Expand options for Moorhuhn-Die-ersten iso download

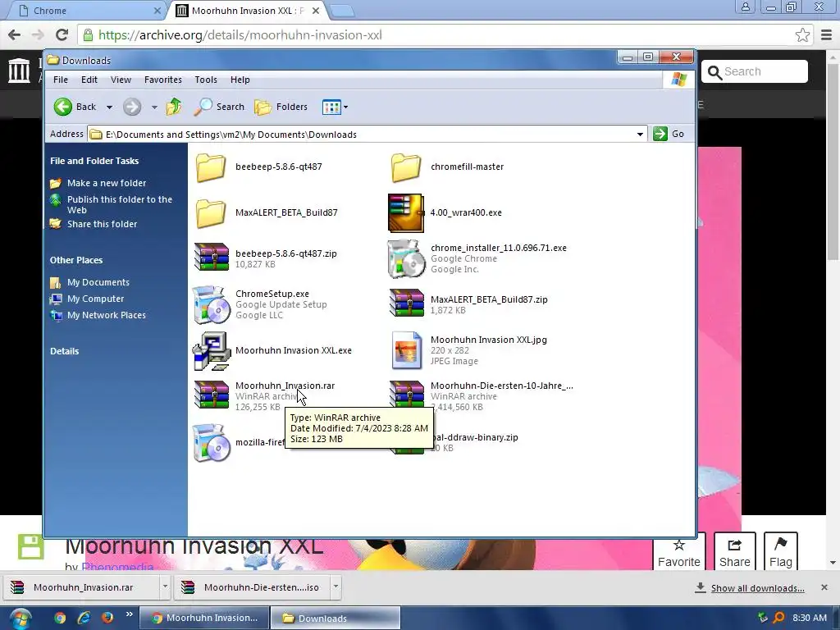tap(336, 587)
